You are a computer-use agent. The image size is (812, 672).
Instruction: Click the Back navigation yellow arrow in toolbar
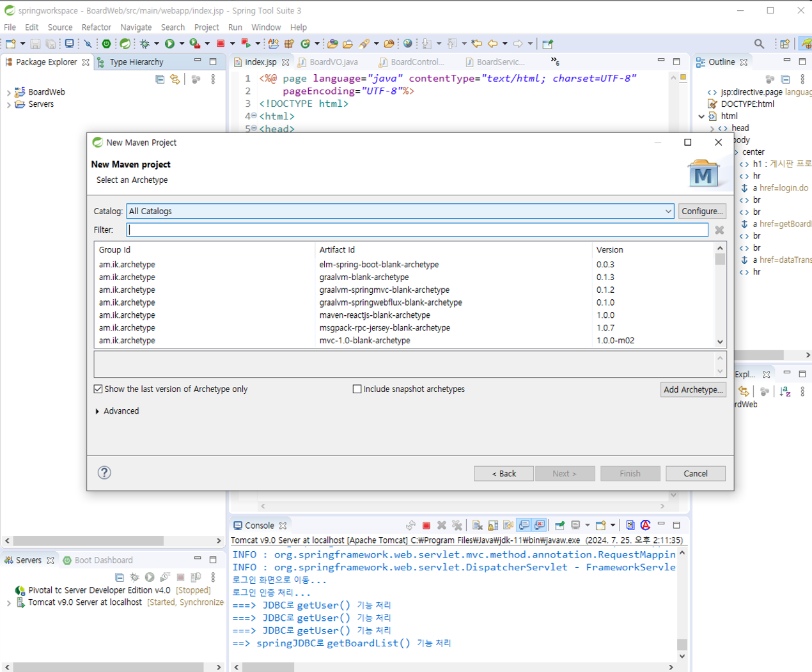[492, 43]
